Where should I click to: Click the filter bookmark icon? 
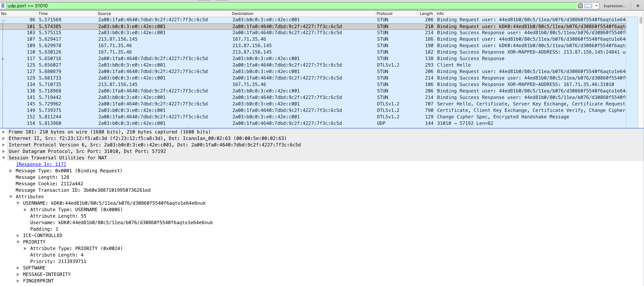3,6
